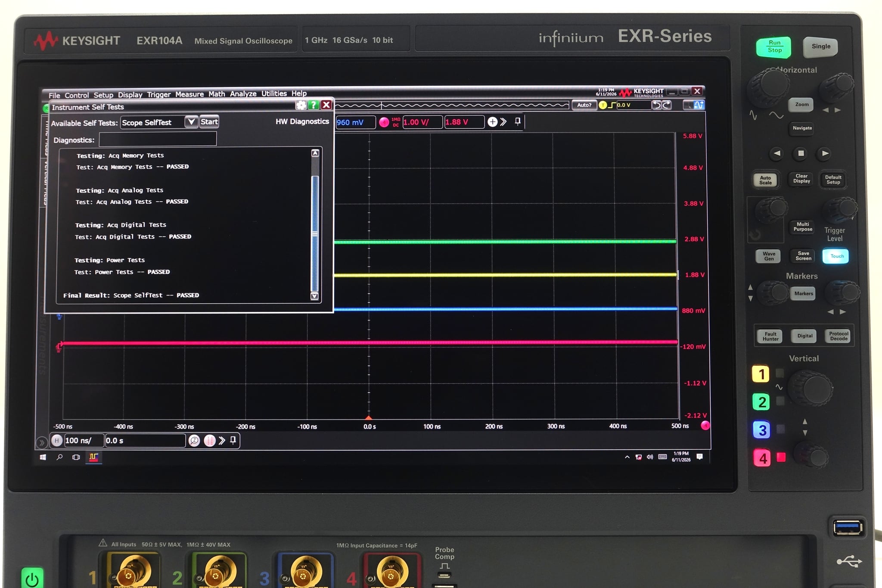The width and height of the screenshot is (882, 588).
Task: Click the channel 4 red ground marker
Action: [x=59, y=347]
